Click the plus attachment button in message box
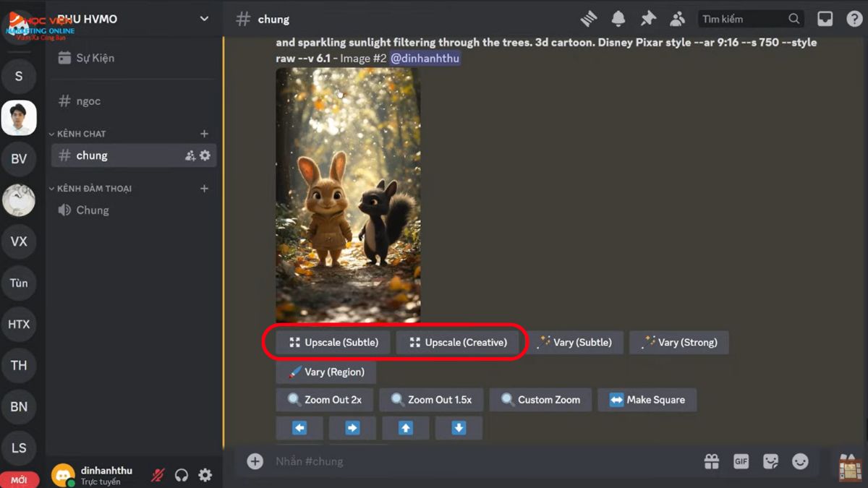The image size is (868, 488). click(255, 461)
